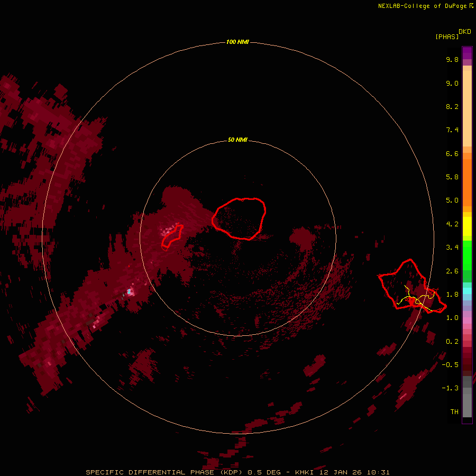Click the 100 NMI range ring label
The image size is (476, 476).
click(x=237, y=42)
